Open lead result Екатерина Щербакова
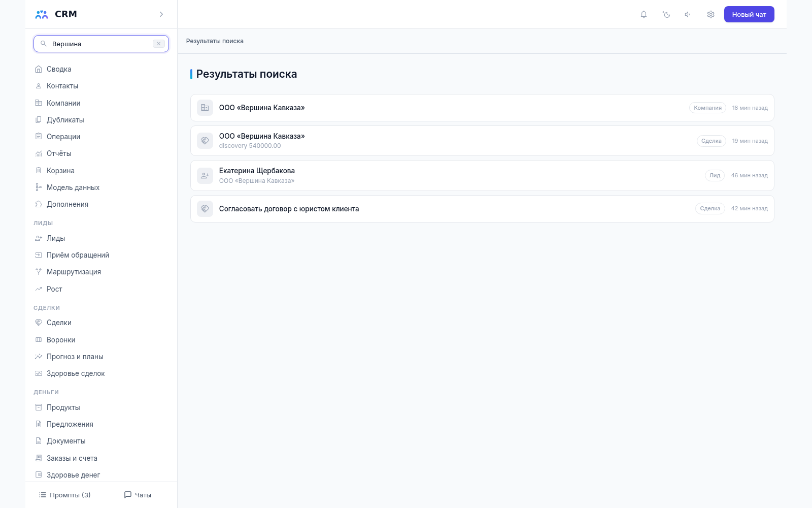The width and height of the screenshot is (812, 508). [482, 175]
